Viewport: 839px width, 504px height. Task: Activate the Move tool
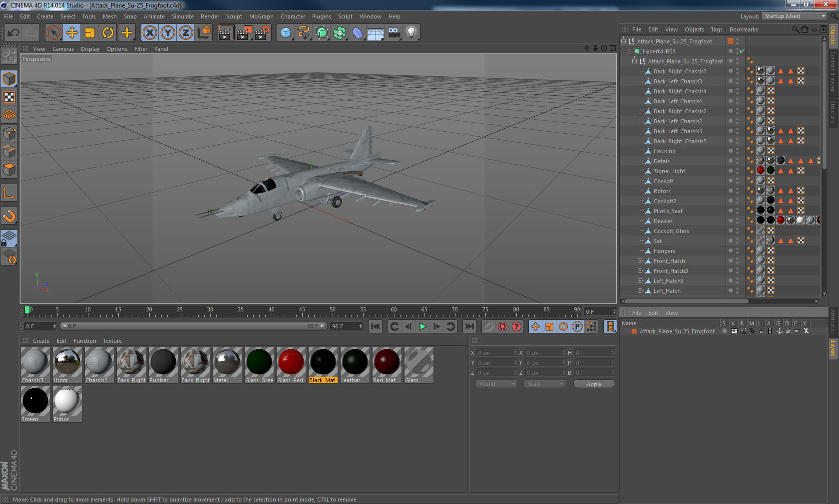72,33
